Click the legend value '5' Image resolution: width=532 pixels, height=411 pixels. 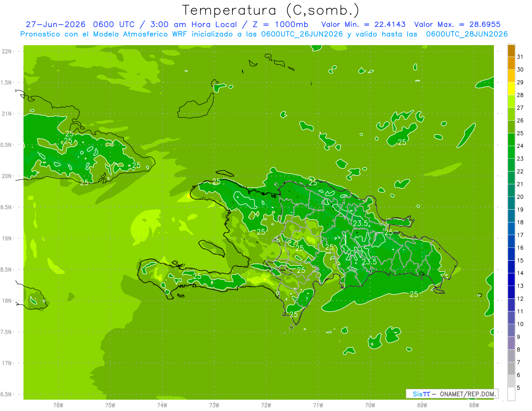[519, 388]
